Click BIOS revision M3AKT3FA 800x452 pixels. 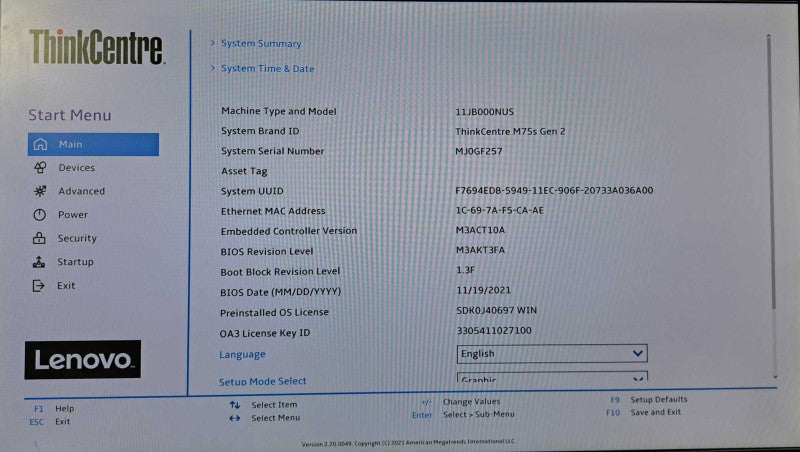click(480, 250)
